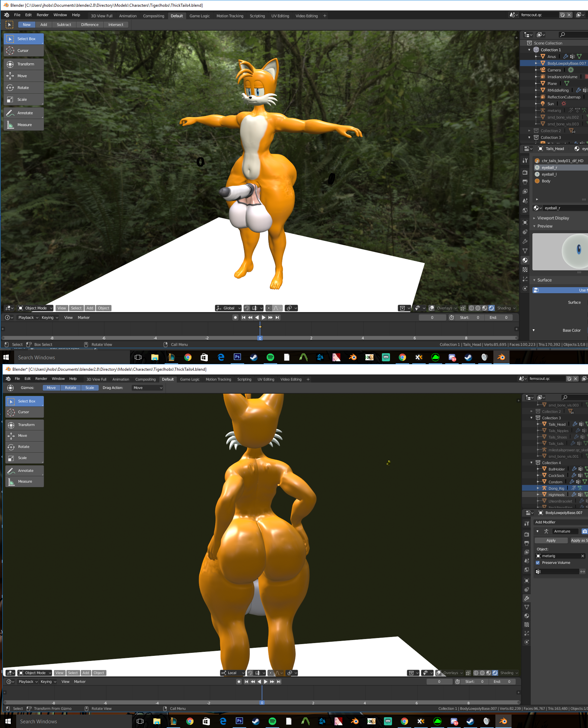Click the Sun light data icon in top outliner

(x=564, y=104)
